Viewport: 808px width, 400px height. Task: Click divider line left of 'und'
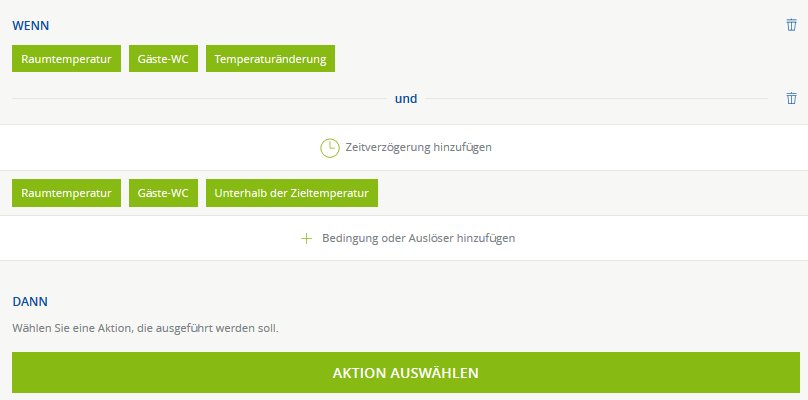coord(199,98)
